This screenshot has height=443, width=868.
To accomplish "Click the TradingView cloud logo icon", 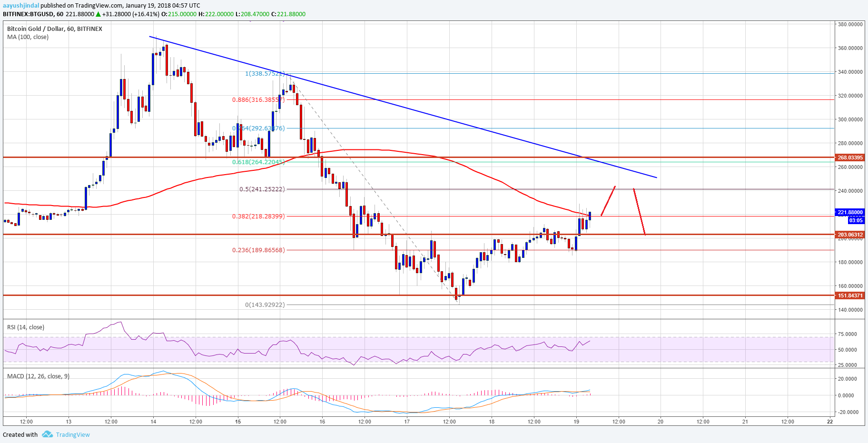I will click(47, 434).
